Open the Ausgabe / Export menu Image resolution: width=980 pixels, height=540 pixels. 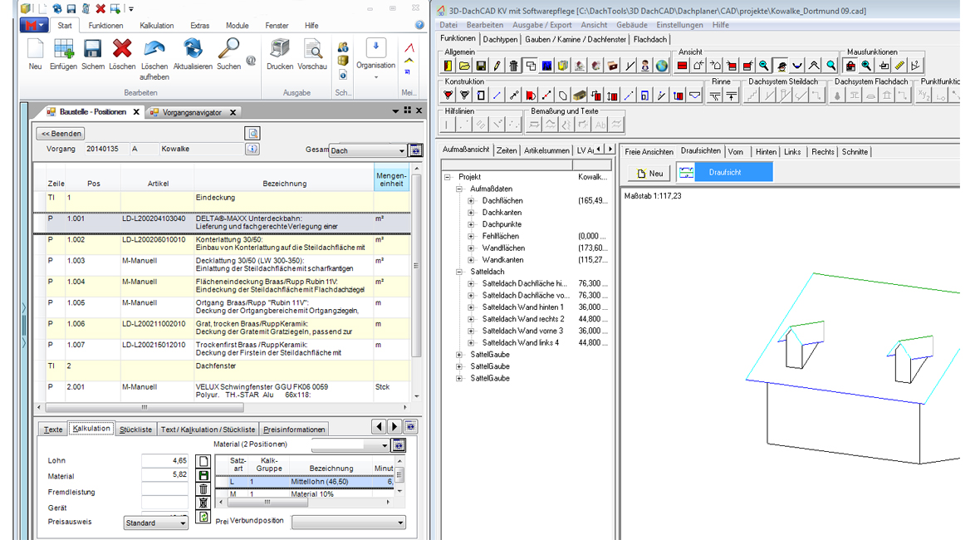[541, 25]
